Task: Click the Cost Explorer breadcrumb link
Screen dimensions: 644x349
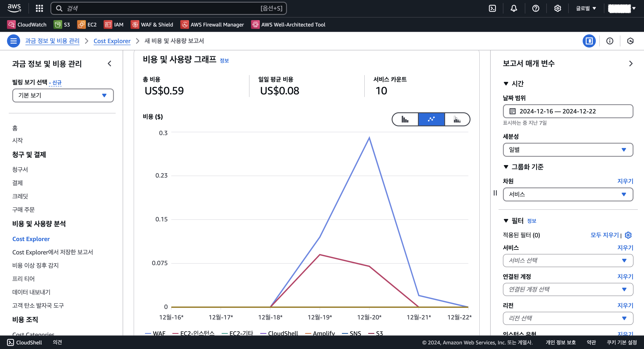Action: [112, 41]
